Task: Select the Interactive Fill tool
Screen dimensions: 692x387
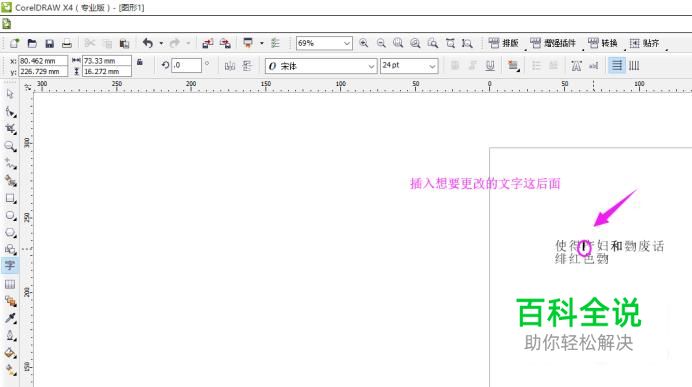Action: pos(10,370)
